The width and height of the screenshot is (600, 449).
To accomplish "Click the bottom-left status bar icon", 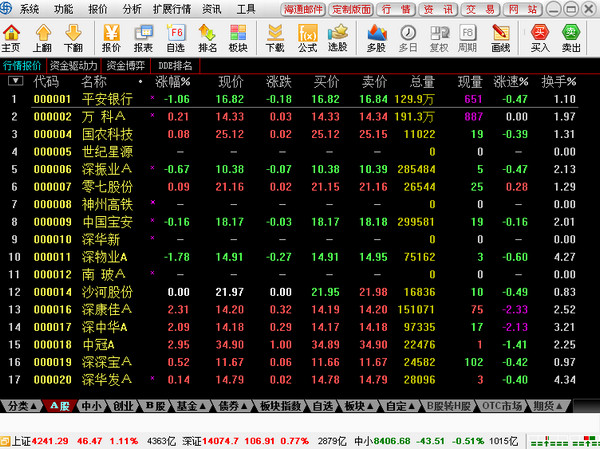I will click(5, 441).
